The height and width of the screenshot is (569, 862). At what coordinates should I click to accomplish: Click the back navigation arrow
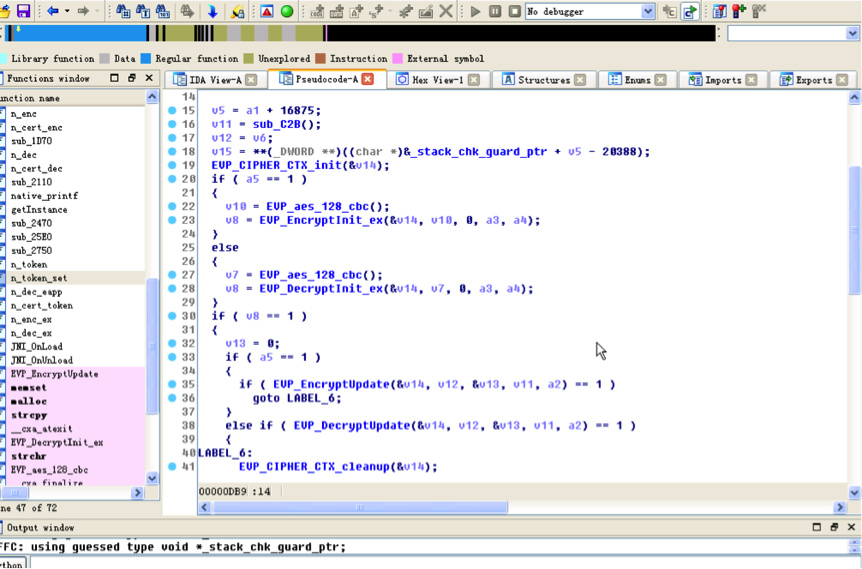pyautogui.click(x=52, y=11)
